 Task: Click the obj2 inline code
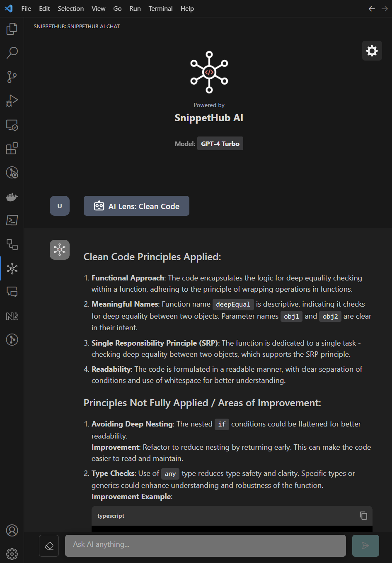[x=330, y=316]
